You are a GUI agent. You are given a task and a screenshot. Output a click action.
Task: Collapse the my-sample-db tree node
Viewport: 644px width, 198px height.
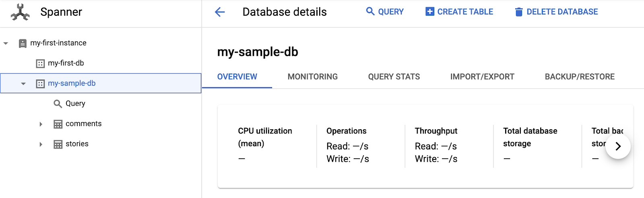(x=23, y=84)
